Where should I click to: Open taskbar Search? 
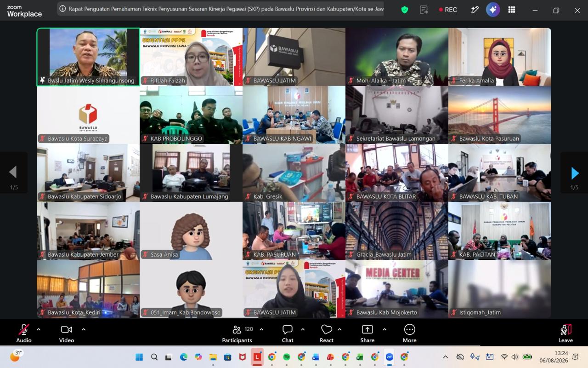(154, 357)
